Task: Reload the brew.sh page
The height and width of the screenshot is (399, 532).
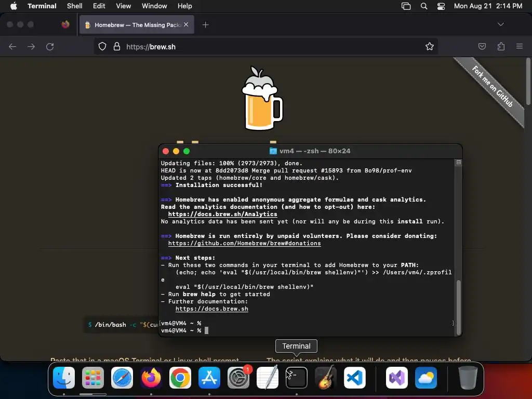Action: [50, 46]
